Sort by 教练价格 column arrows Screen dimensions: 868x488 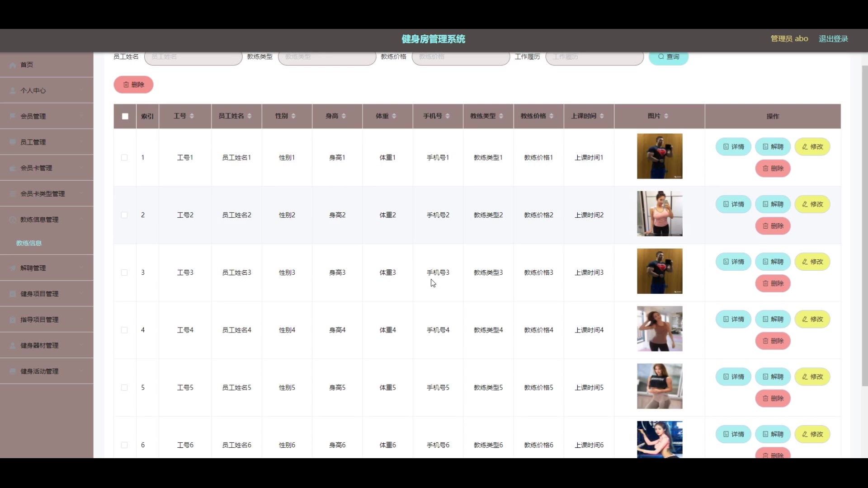(551, 116)
